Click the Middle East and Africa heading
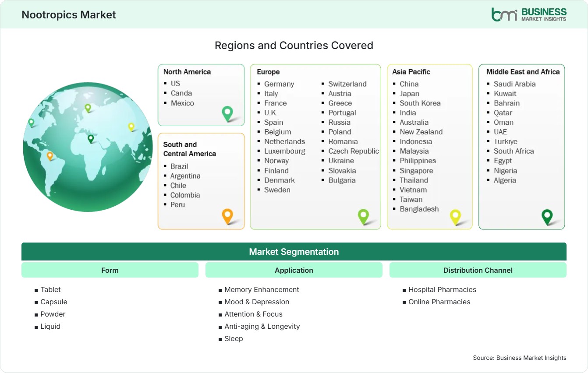Screen dimensions: 588x373 click(523, 72)
